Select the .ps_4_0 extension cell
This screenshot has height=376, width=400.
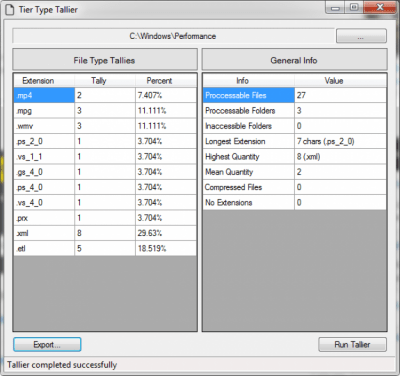(x=44, y=187)
